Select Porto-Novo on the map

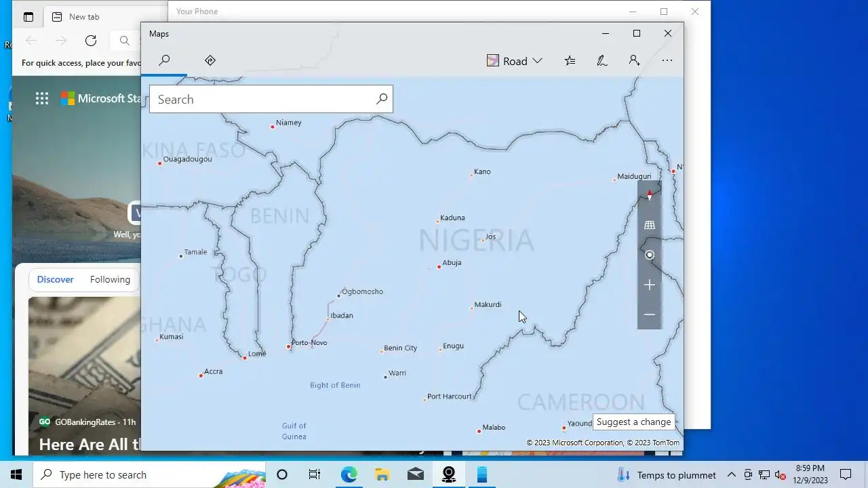click(309, 343)
